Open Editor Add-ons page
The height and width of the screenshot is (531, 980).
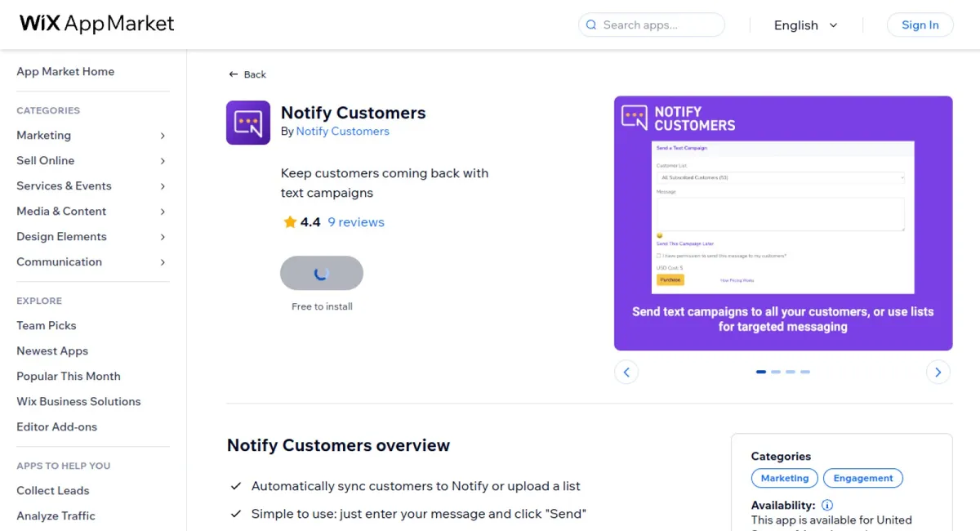[57, 426]
